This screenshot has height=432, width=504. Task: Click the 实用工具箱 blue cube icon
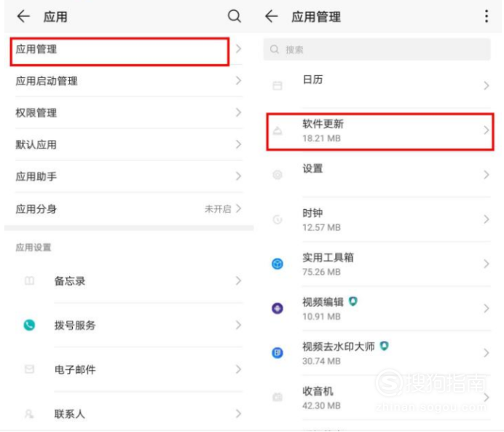click(277, 264)
